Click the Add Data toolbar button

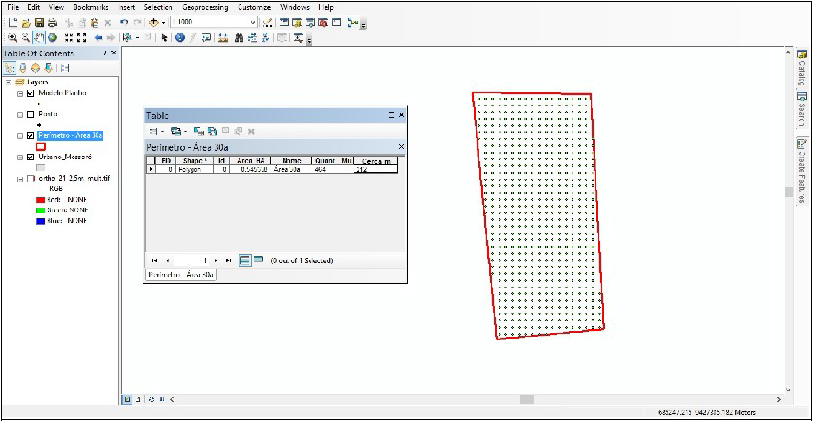click(156, 22)
